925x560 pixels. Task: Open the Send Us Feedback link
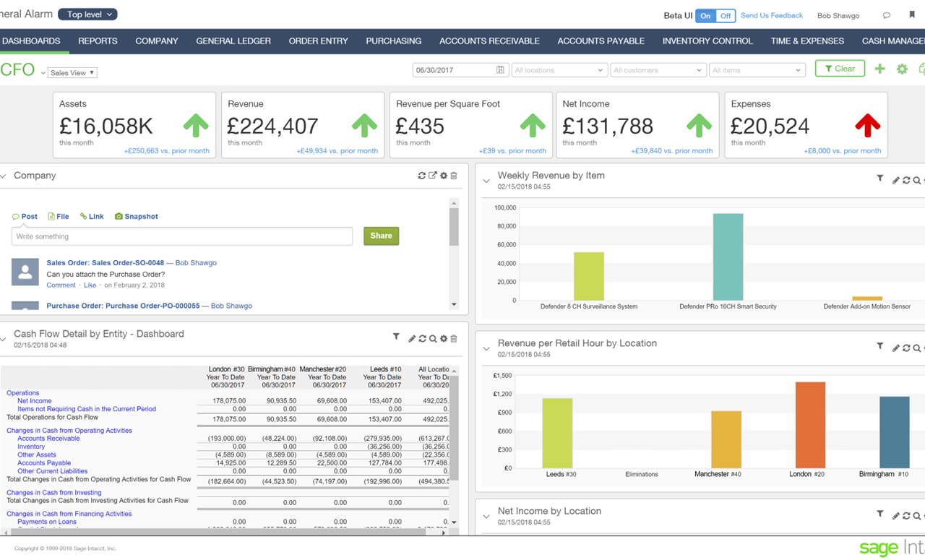pyautogui.click(x=772, y=15)
